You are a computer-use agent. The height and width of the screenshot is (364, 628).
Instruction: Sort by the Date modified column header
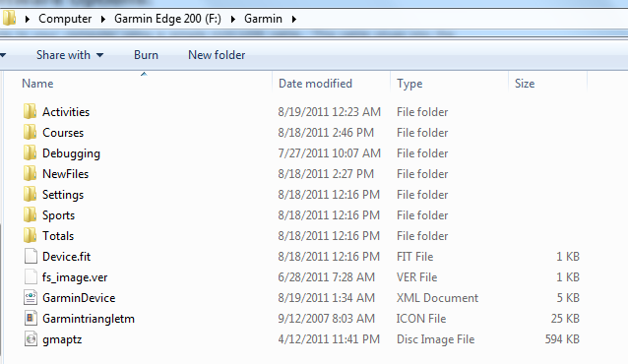[x=331, y=84]
